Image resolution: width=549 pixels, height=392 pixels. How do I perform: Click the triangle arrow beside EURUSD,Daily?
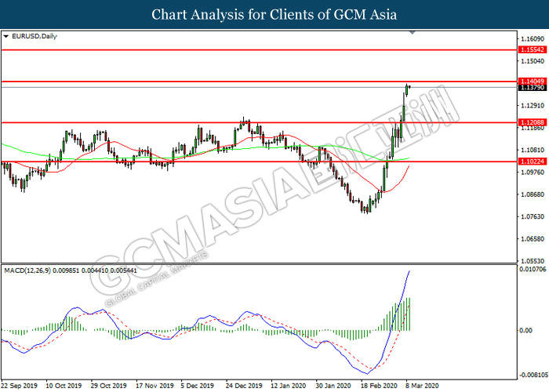click(6, 36)
